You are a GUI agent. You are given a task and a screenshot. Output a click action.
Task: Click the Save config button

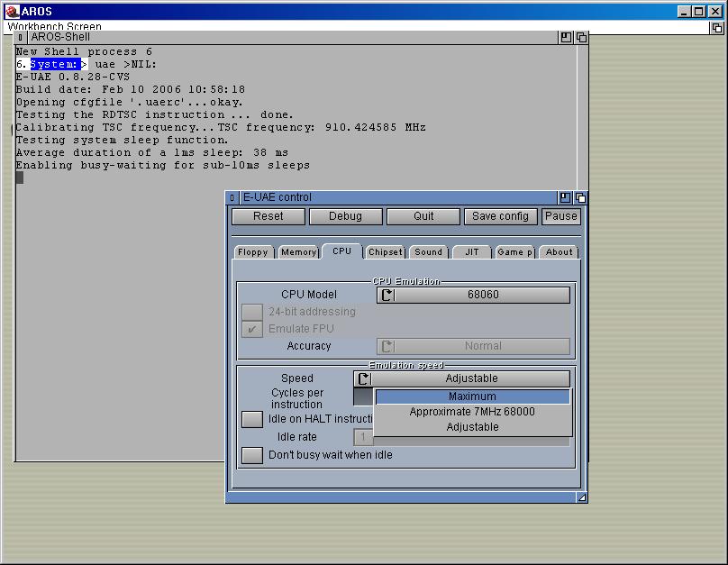pyautogui.click(x=501, y=216)
